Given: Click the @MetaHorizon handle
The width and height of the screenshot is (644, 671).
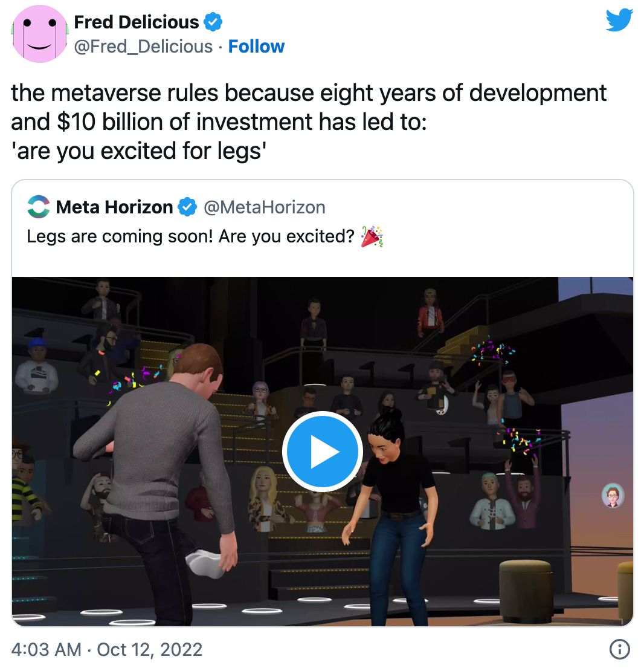Looking at the screenshot, I should tap(265, 207).
